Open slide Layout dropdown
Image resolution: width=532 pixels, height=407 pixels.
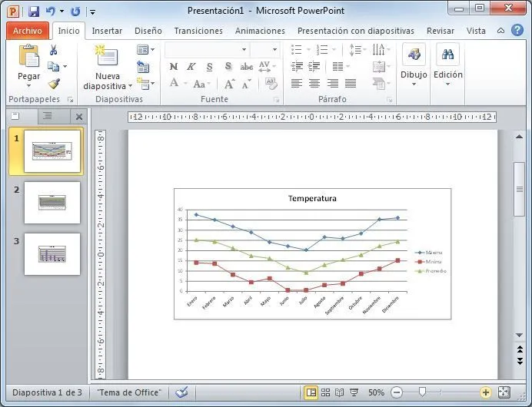click(146, 49)
